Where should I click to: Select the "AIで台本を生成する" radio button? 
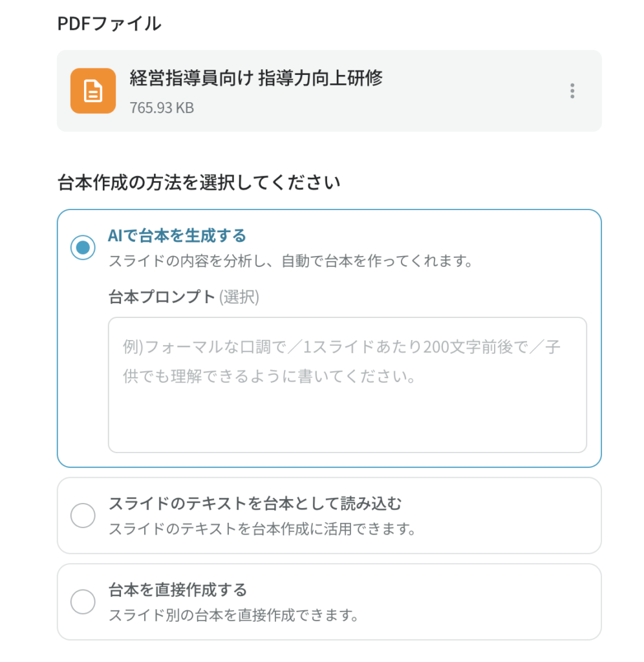tap(83, 248)
